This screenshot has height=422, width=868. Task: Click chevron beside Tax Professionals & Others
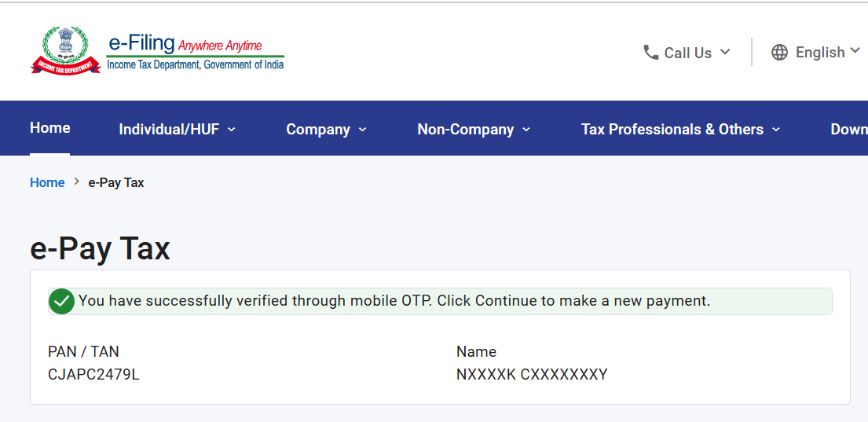(775, 130)
